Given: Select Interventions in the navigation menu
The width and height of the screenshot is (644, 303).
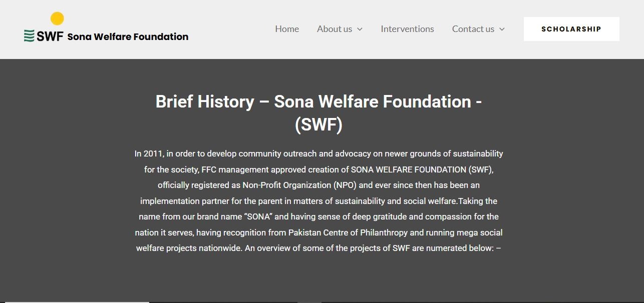Looking at the screenshot, I should point(407,29).
